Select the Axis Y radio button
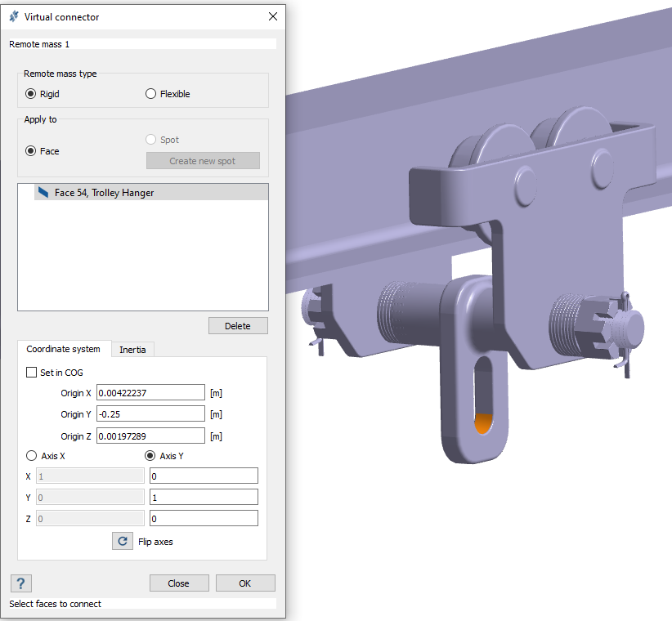 tap(150, 456)
